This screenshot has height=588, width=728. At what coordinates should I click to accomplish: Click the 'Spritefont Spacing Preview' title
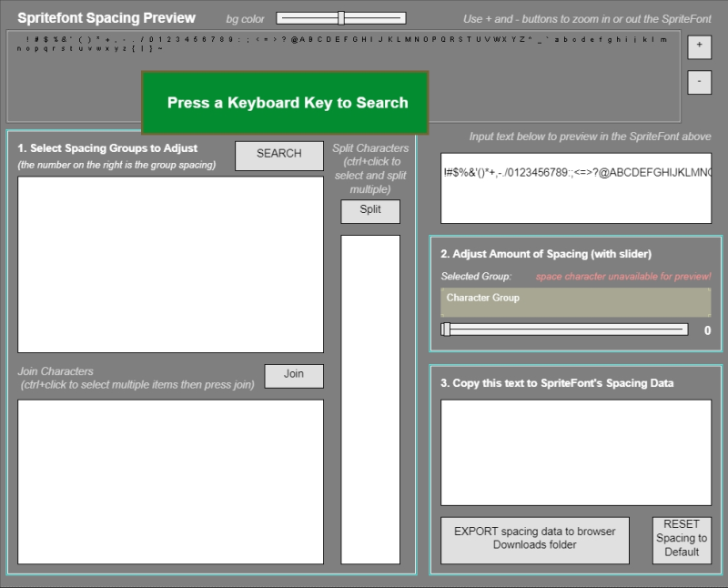pos(106,18)
